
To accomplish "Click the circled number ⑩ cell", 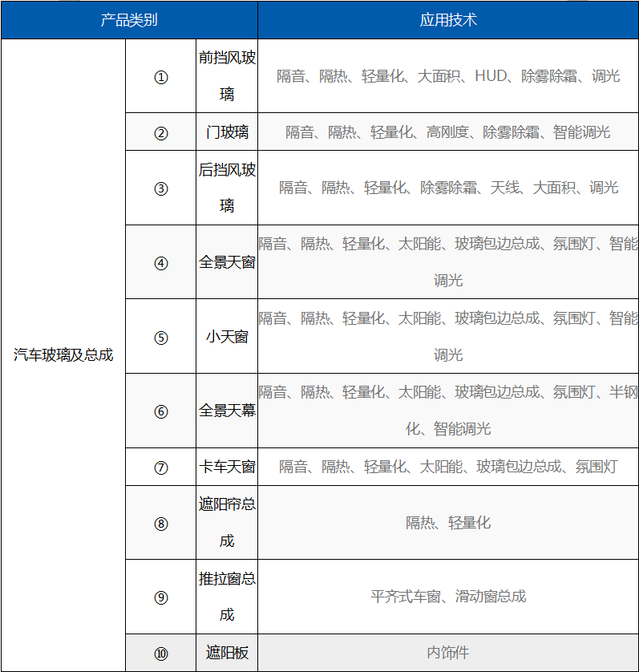I will pos(161,653).
